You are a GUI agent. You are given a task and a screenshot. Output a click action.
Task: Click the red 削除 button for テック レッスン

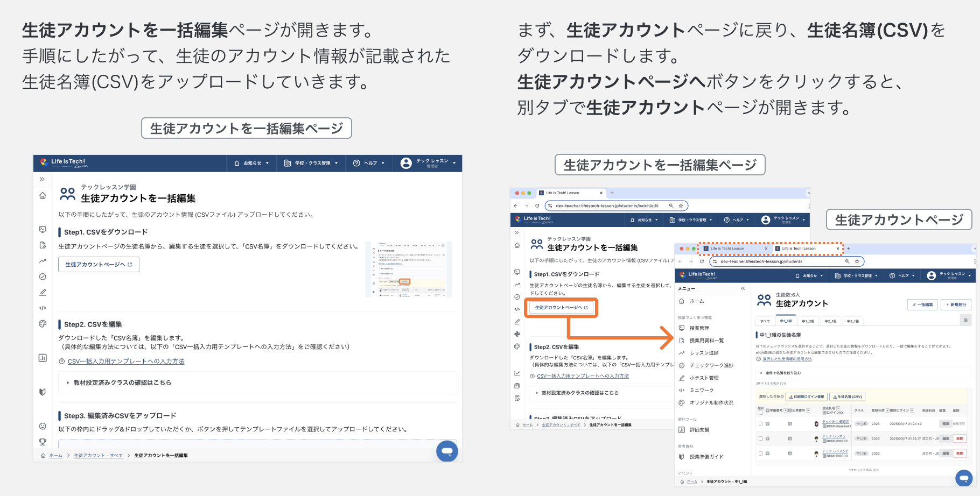[960, 439]
